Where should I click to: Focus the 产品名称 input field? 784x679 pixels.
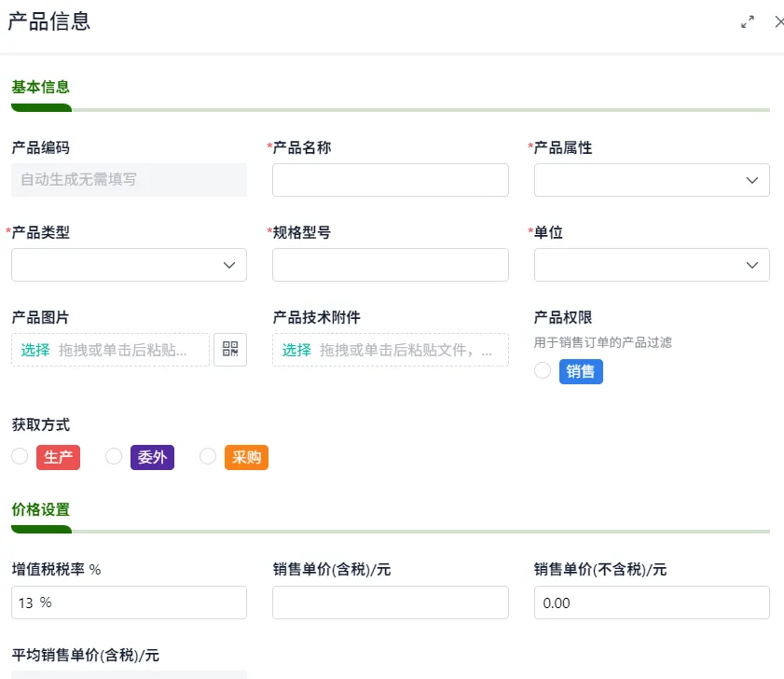coord(391,180)
